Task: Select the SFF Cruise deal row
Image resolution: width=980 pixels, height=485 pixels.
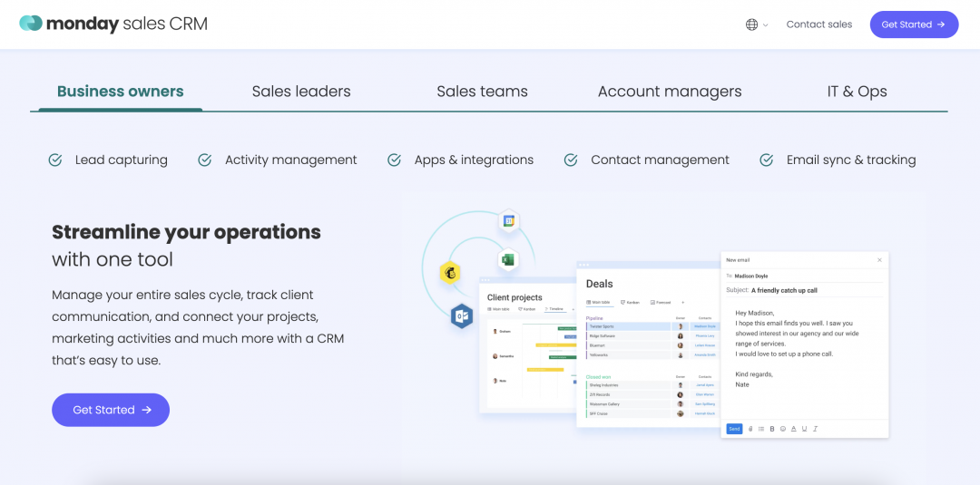Action: [652, 414]
